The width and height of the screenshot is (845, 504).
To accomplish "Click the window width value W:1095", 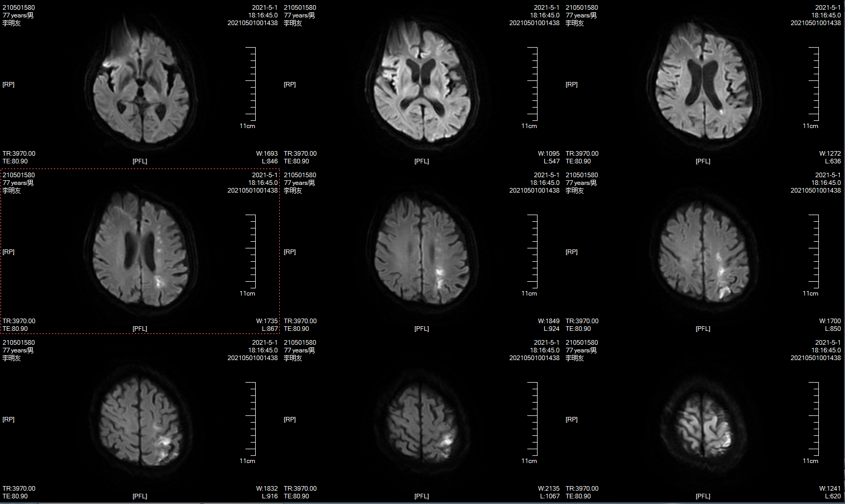I will (x=548, y=153).
